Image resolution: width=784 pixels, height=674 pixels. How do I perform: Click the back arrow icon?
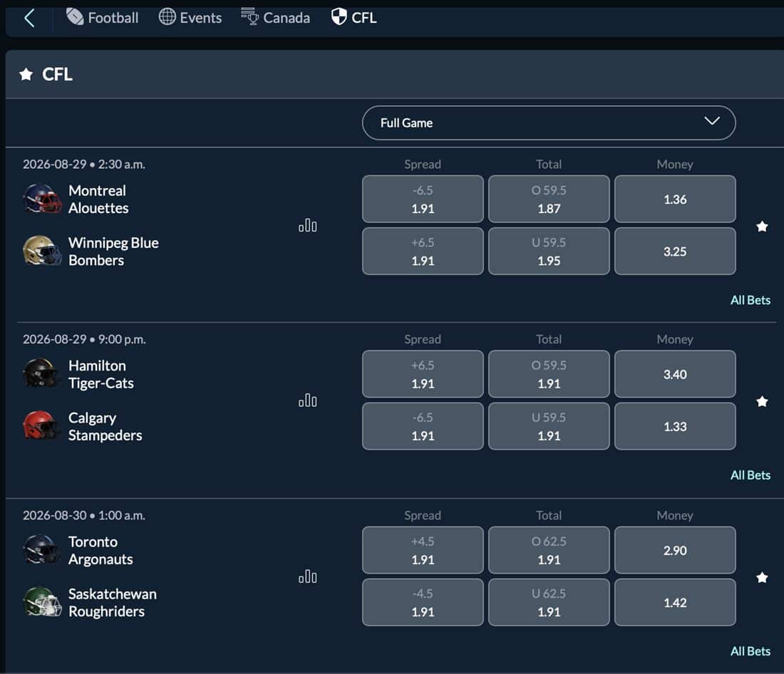point(29,18)
